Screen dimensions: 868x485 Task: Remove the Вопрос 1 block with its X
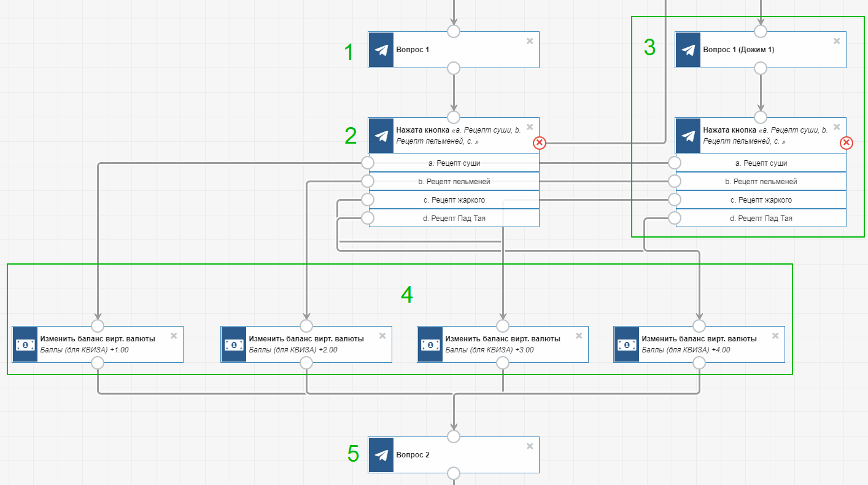pos(530,41)
